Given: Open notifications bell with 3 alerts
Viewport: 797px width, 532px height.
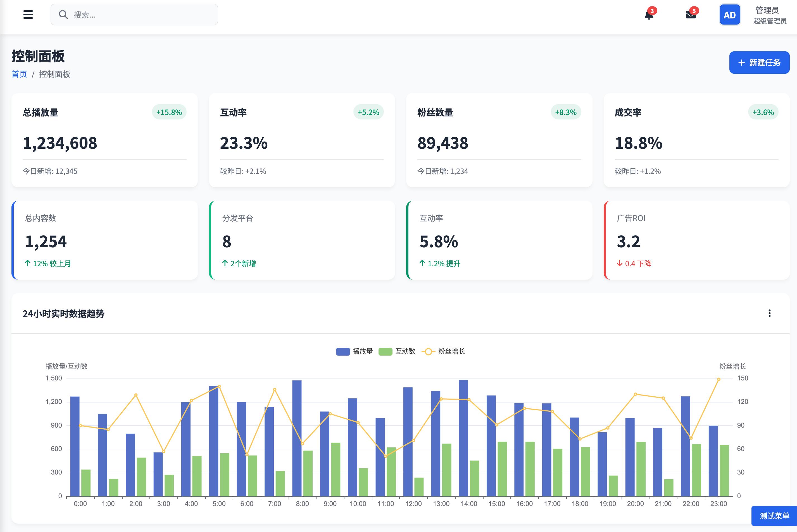Looking at the screenshot, I should (649, 15).
